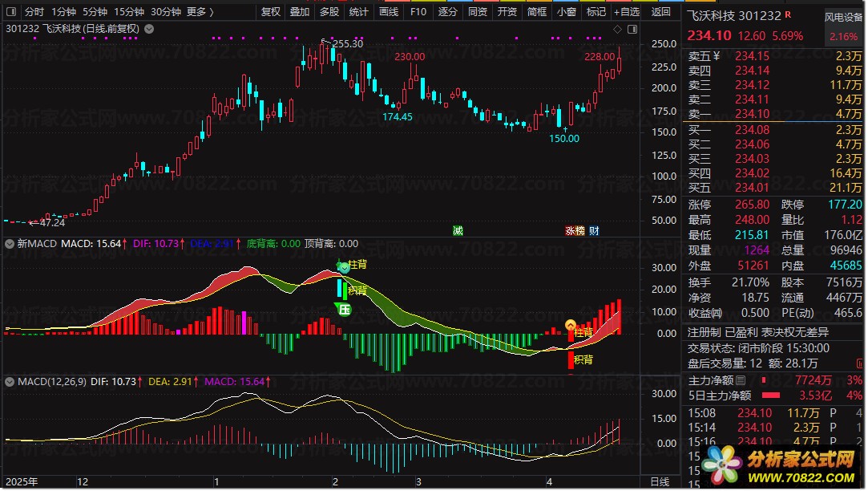Switch to 分时 chart period
The image size is (868, 491).
tap(34, 12)
